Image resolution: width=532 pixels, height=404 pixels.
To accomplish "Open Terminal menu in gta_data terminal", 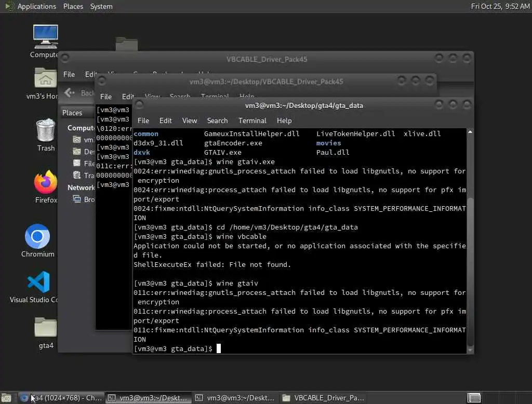I will (252, 120).
